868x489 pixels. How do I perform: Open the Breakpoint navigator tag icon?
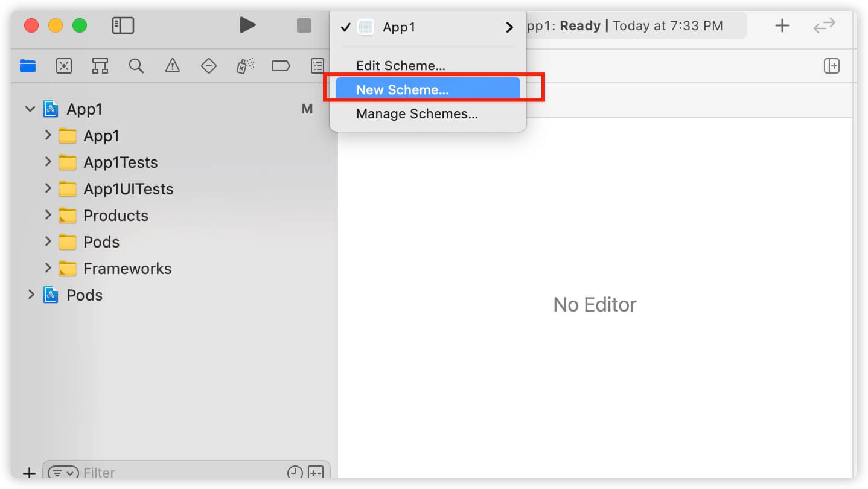coord(281,66)
